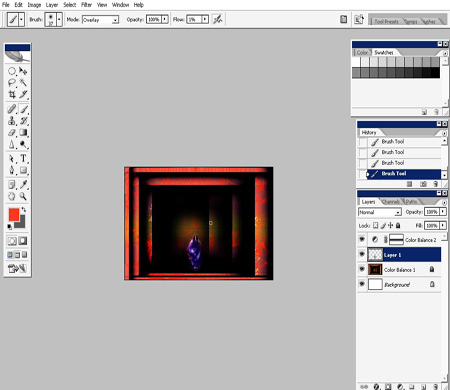The height and width of the screenshot is (390, 450).
Task: Open the Image menu
Action: tap(34, 5)
